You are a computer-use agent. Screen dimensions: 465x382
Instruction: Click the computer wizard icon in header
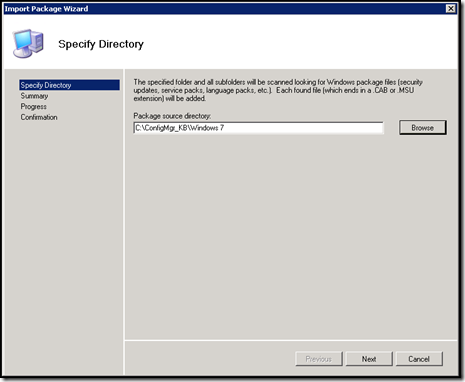pyautogui.click(x=28, y=44)
